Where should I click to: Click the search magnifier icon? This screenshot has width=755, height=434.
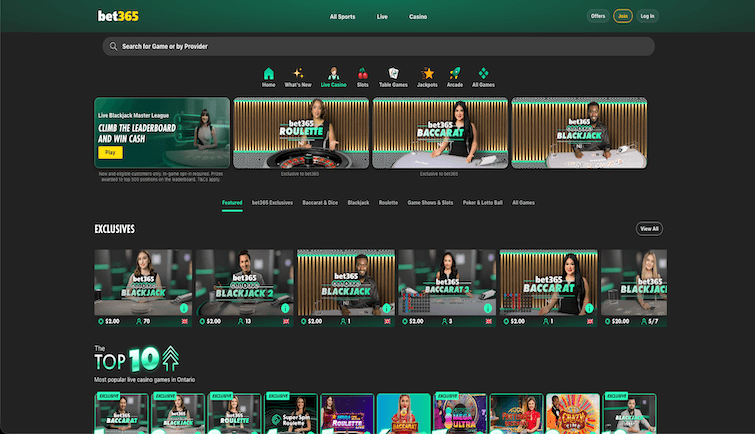[113, 46]
